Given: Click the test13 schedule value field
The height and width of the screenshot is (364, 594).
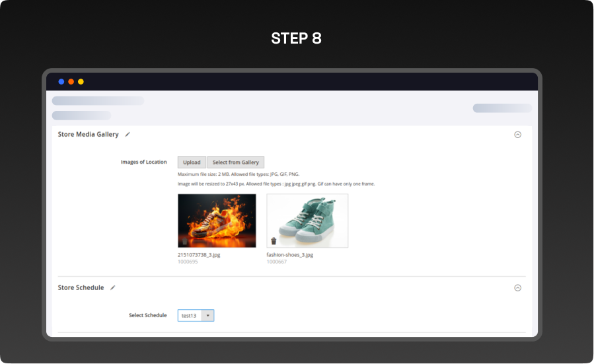Looking at the screenshot, I should pyautogui.click(x=190, y=316).
